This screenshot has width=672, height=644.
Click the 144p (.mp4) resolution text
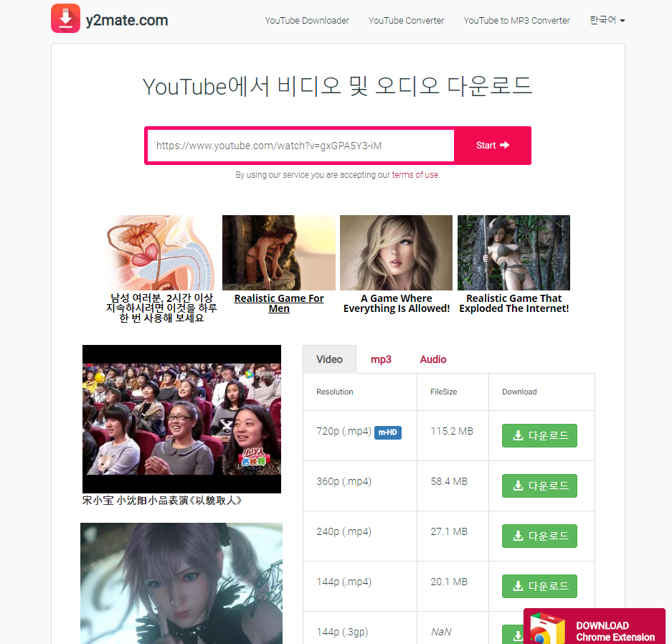(344, 582)
